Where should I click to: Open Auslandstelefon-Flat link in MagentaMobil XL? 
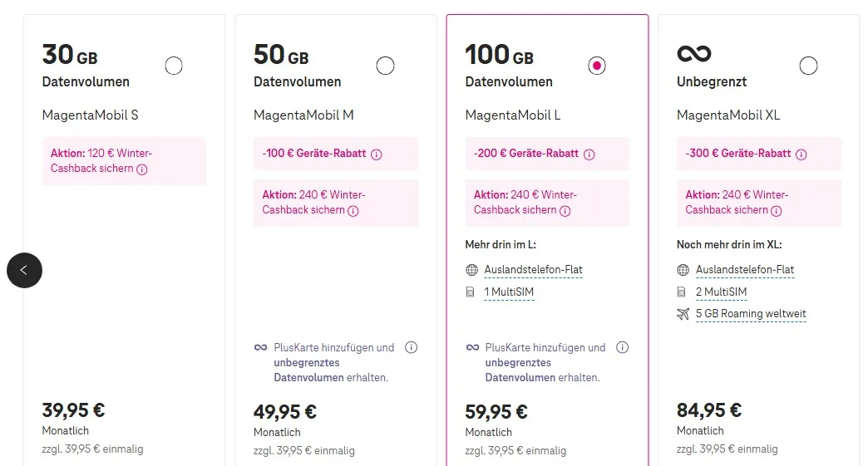(x=745, y=270)
